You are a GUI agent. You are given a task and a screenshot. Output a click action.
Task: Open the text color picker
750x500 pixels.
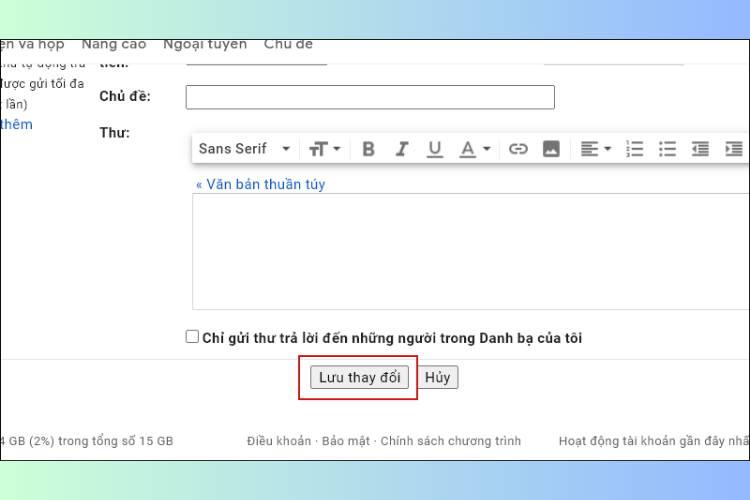[474, 149]
